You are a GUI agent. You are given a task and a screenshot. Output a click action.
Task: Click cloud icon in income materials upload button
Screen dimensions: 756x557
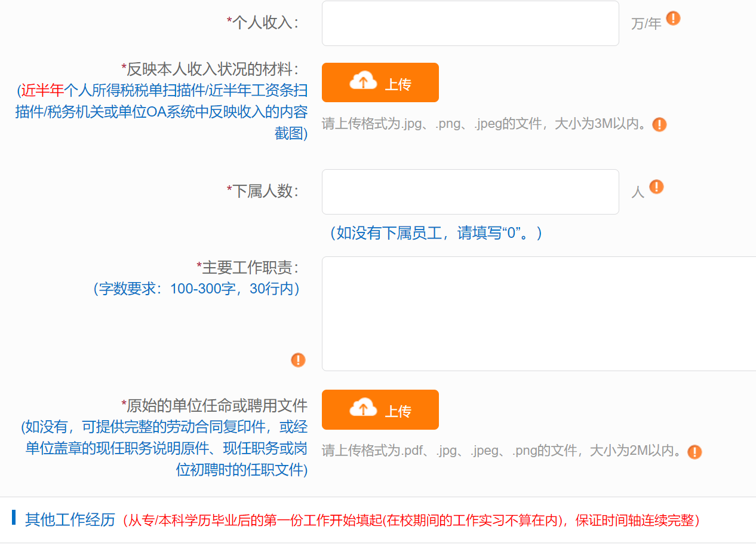(363, 81)
